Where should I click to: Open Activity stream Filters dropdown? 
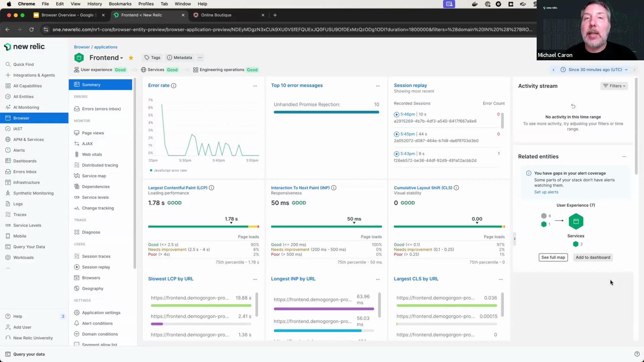pyautogui.click(x=614, y=86)
